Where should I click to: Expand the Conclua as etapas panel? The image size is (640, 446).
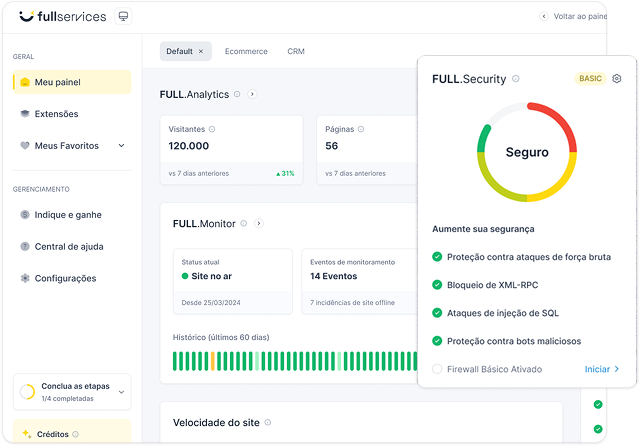(121, 392)
